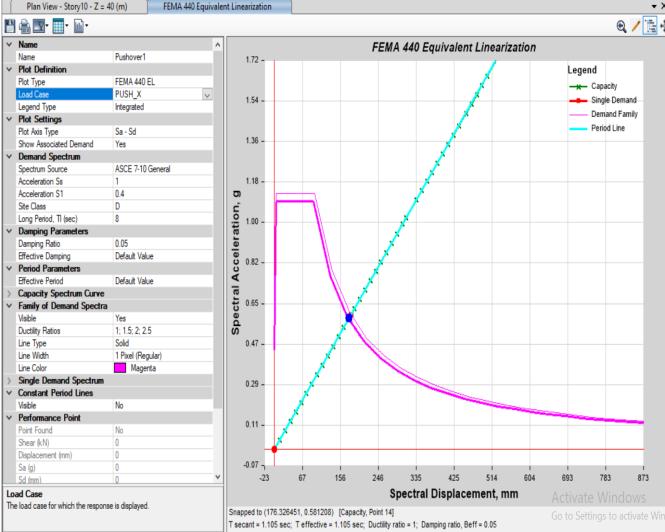Image resolution: width=665 pixels, height=532 pixels.
Task: Click the blue snapped point on the plot
Action: pyautogui.click(x=349, y=318)
